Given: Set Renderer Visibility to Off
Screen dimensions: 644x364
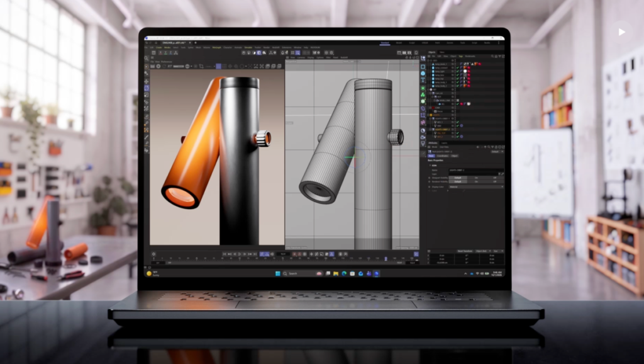Looking at the screenshot, I should (494, 181).
